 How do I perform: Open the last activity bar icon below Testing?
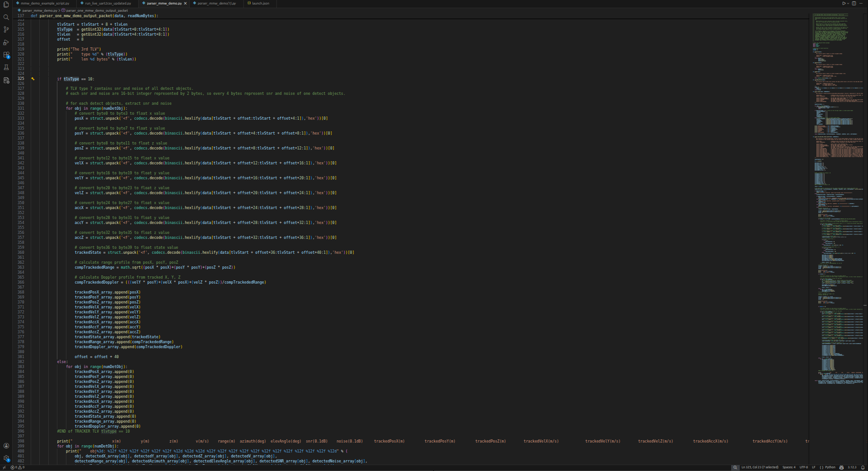click(x=6, y=80)
